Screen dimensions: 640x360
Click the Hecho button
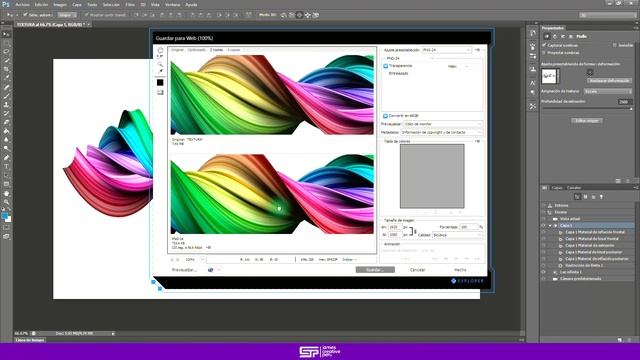[460, 270]
